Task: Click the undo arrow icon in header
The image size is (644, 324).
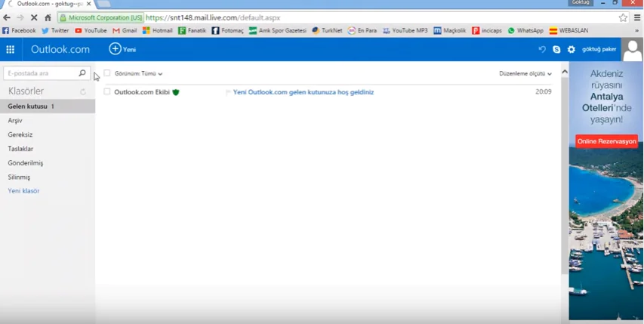Action: pos(542,49)
